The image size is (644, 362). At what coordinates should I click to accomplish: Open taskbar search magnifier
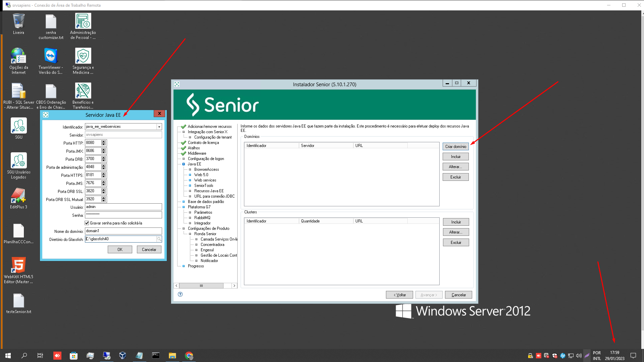pos(24,356)
